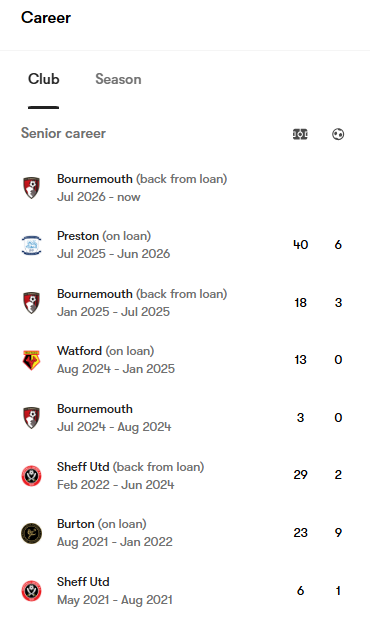Click the Watford club crest icon

point(31,360)
